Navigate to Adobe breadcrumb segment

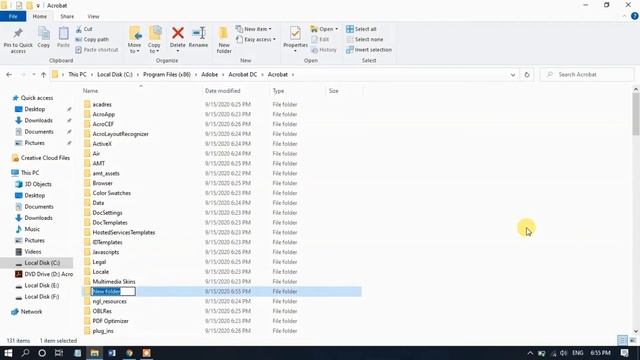[x=209, y=75]
